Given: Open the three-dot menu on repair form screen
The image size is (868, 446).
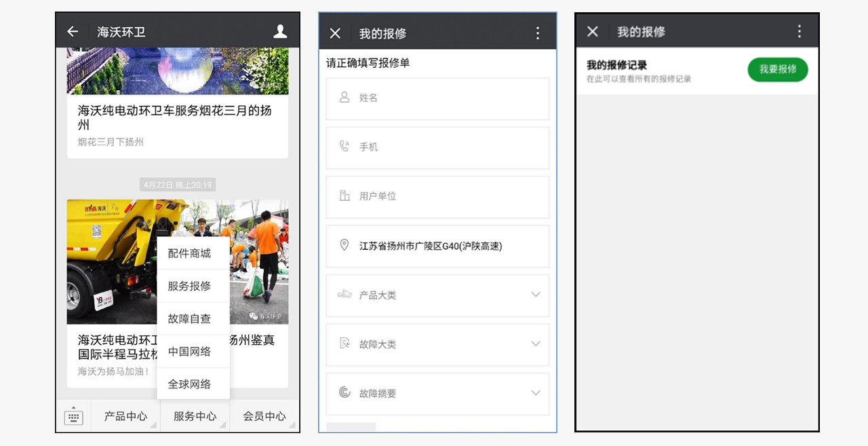Looking at the screenshot, I should pos(538,33).
